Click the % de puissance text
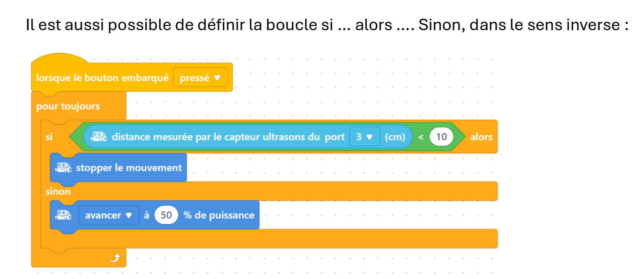The width and height of the screenshot is (644, 279). point(219,215)
